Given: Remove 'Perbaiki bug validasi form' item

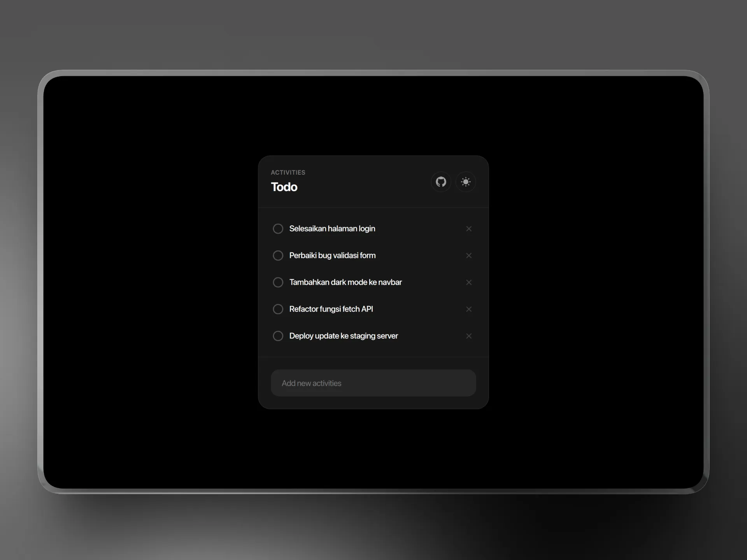Looking at the screenshot, I should coord(469,255).
